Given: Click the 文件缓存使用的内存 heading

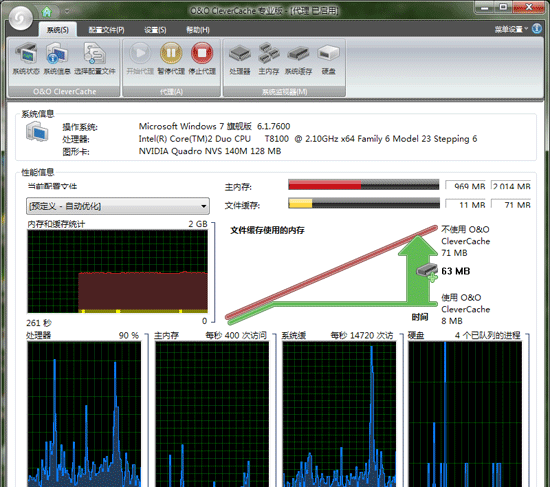Looking at the screenshot, I should pos(267,230).
